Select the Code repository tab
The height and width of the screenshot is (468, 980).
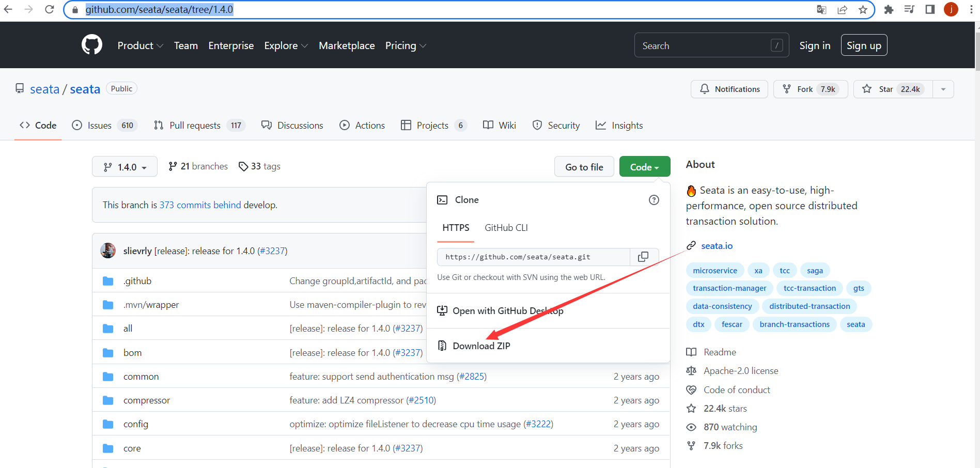(38, 125)
